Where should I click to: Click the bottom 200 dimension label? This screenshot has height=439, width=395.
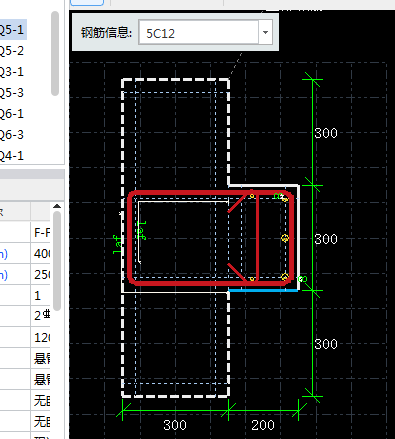coord(263,425)
